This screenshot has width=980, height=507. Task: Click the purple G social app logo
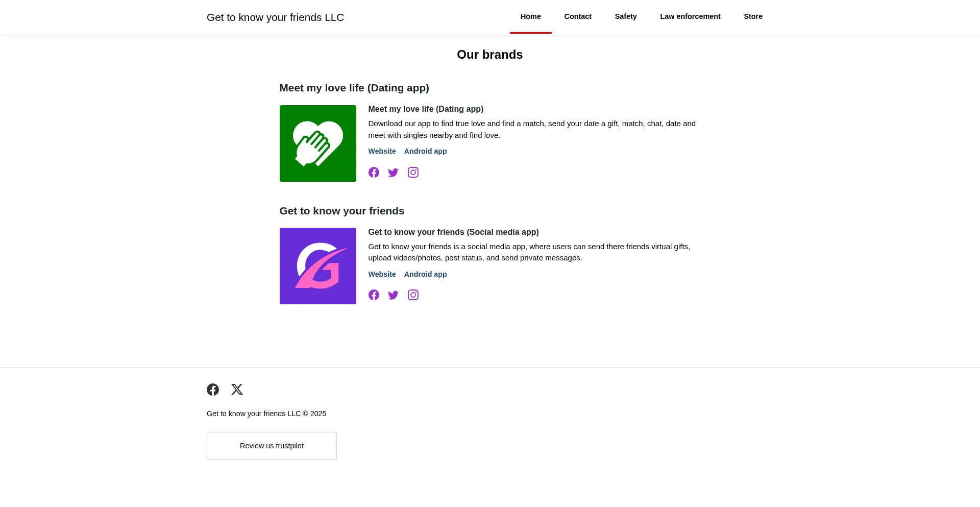click(318, 266)
